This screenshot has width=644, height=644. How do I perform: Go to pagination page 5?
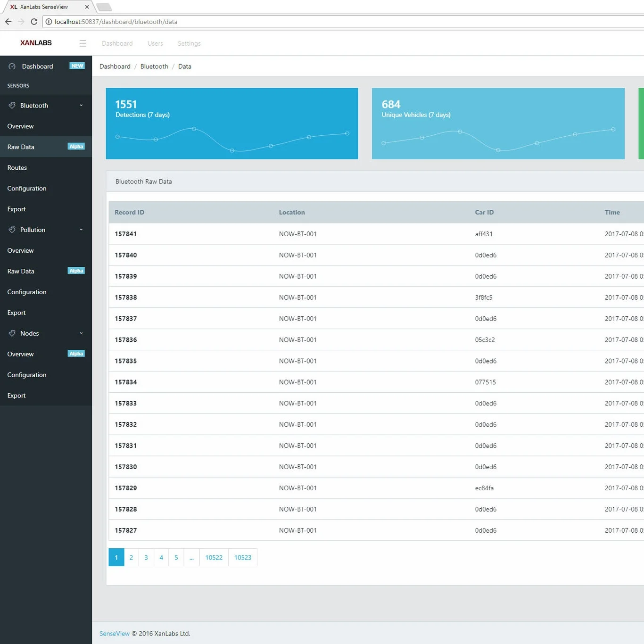(x=176, y=557)
